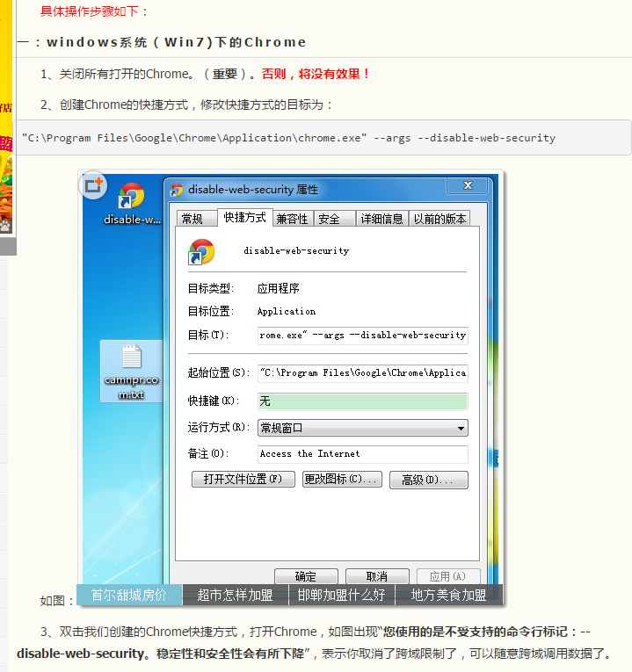The image size is (632, 672).
Task: Click the heading windows系统（Win7)下的Chrome
Action: (x=176, y=42)
